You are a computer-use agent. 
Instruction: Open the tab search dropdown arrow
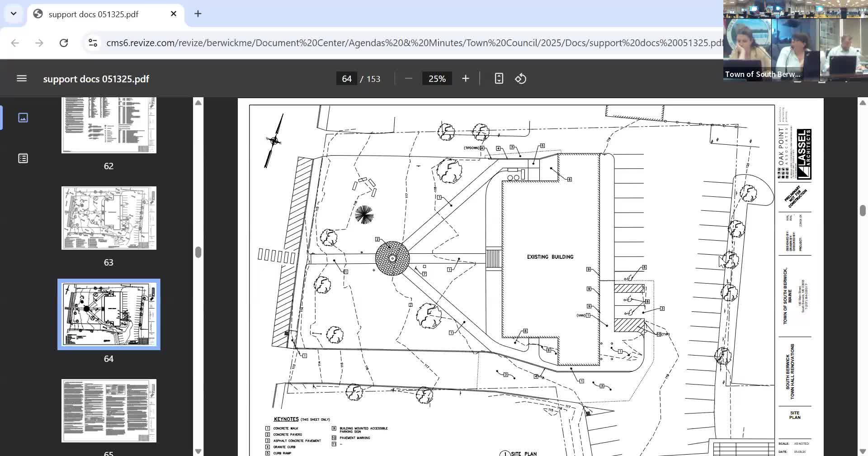(x=14, y=14)
